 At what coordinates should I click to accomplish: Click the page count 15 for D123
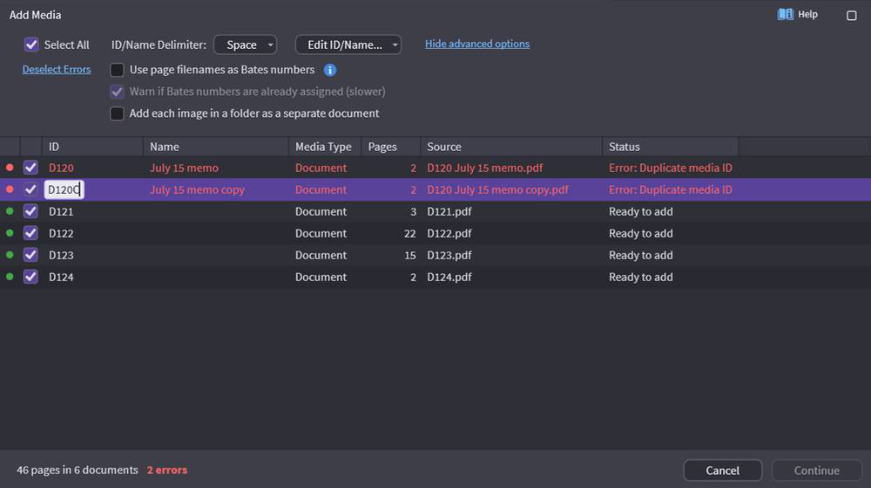tap(410, 255)
